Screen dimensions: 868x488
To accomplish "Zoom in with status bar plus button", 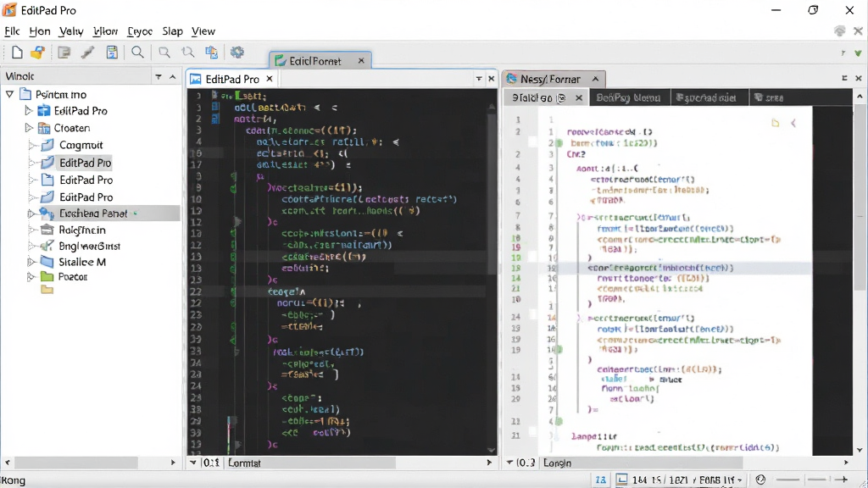I will click(842, 480).
